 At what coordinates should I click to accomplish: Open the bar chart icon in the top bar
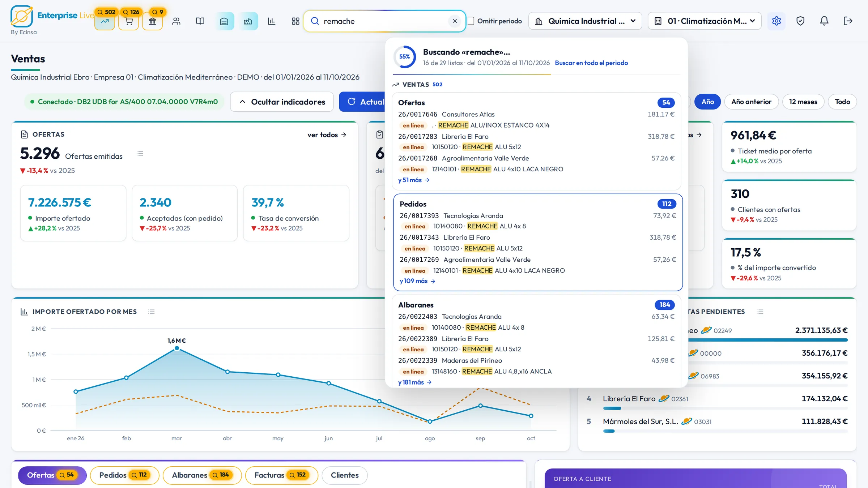coord(272,21)
